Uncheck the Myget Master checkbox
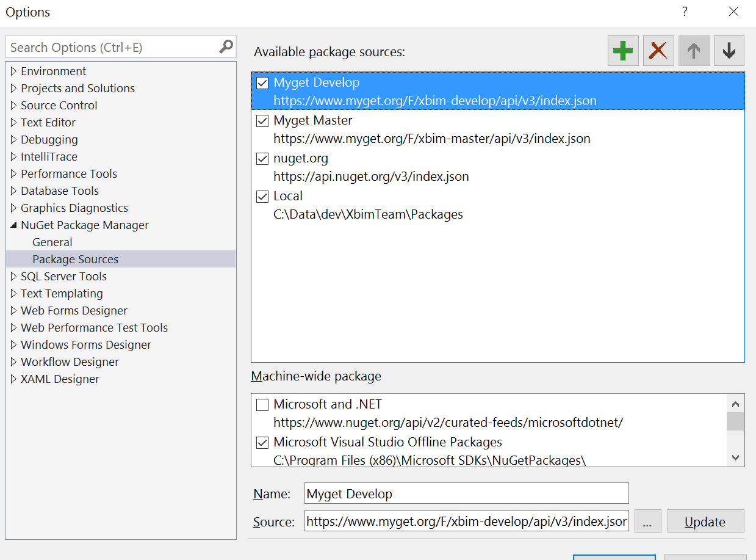This screenshot has width=756, height=560. [x=262, y=121]
